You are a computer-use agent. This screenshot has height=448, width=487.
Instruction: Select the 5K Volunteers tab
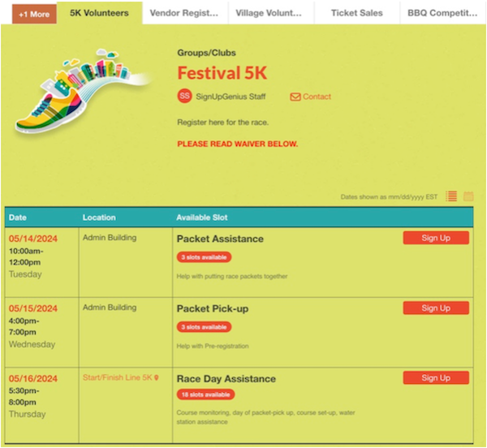[99, 13]
